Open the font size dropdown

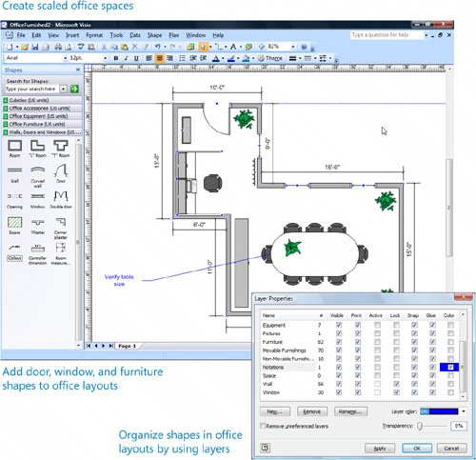point(106,58)
